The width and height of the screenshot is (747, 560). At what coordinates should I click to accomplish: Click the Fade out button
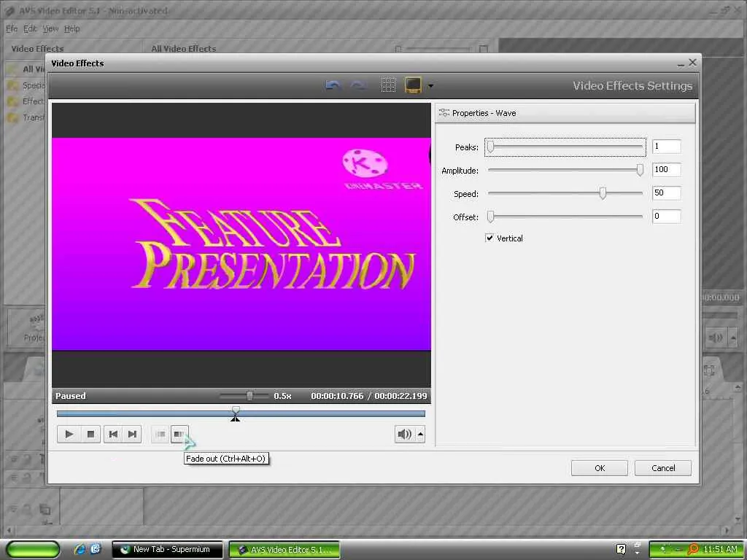(179, 434)
